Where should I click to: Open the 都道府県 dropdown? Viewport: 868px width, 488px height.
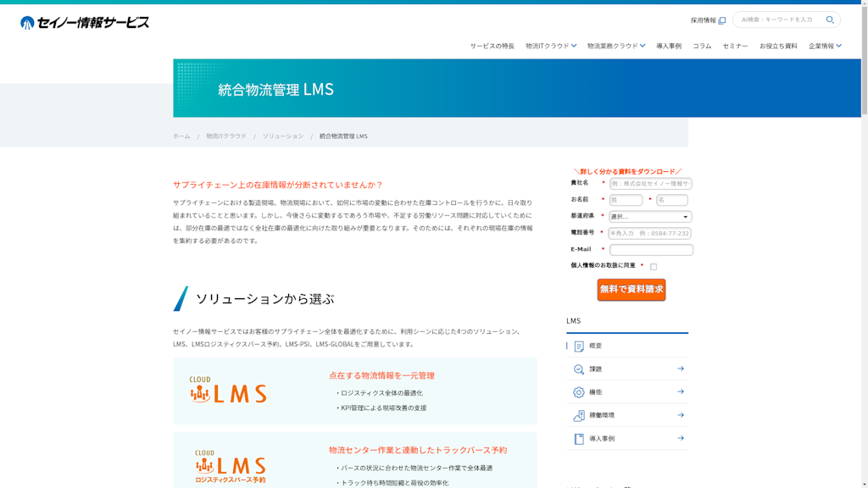650,217
